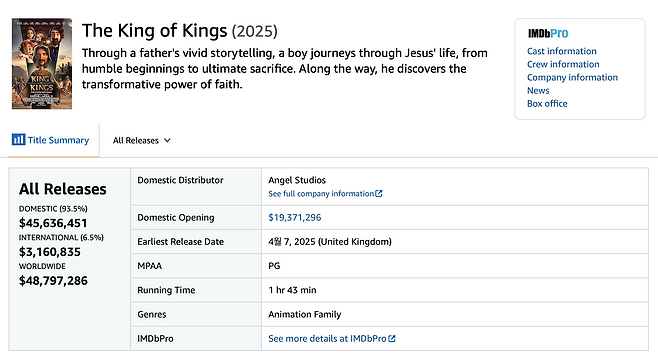
Task: Open The King of Kings poster thumbnail
Action: coord(42,63)
